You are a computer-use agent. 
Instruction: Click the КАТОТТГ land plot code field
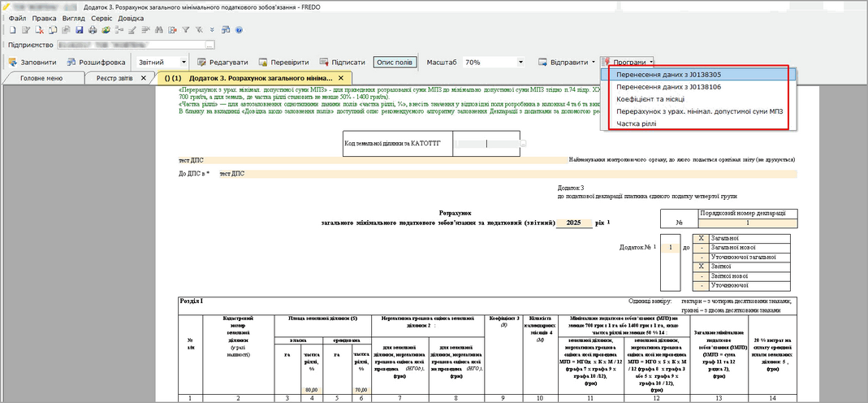[x=486, y=143]
